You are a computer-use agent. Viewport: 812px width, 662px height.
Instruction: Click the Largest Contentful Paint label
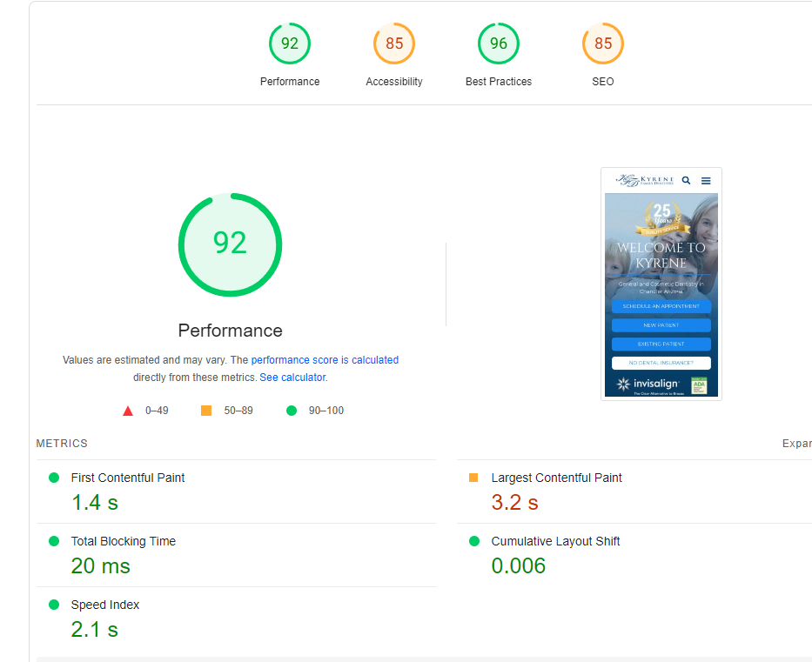pos(557,478)
